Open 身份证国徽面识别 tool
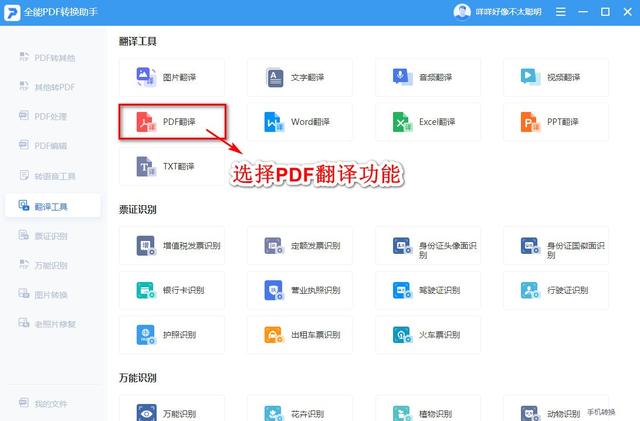This screenshot has height=421, width=640. pos(556,246)
